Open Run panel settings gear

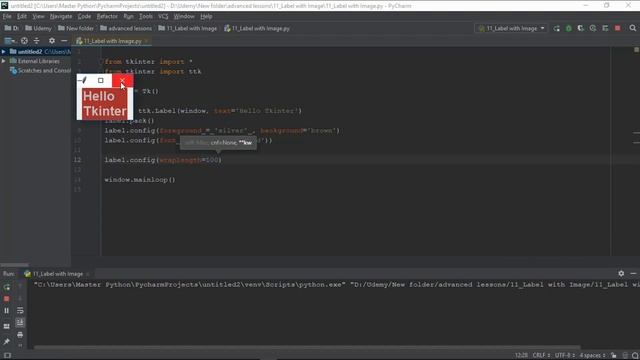(x=621, y=273)
